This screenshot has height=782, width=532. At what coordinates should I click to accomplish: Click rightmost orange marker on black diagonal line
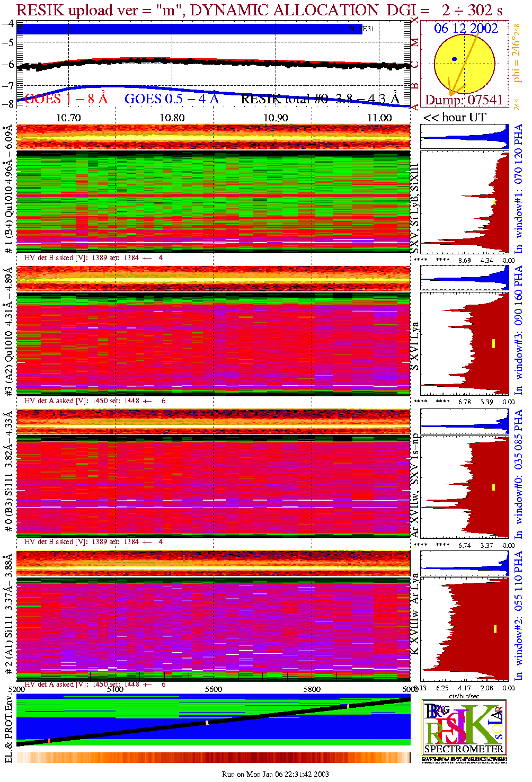coord(348,706)
